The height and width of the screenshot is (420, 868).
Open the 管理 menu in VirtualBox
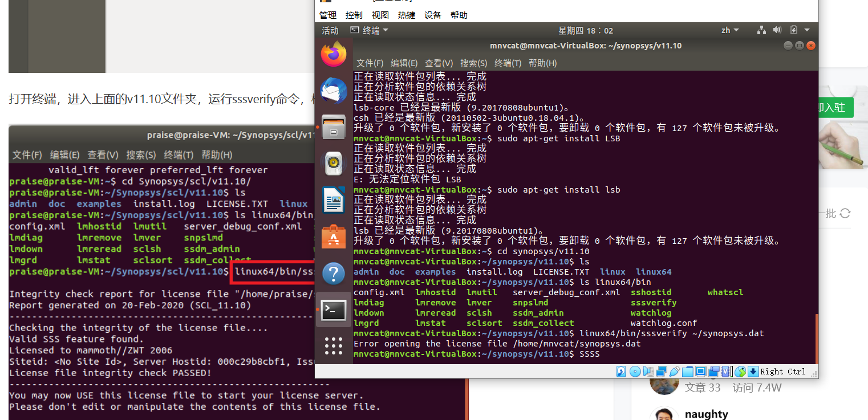[328, 15]
